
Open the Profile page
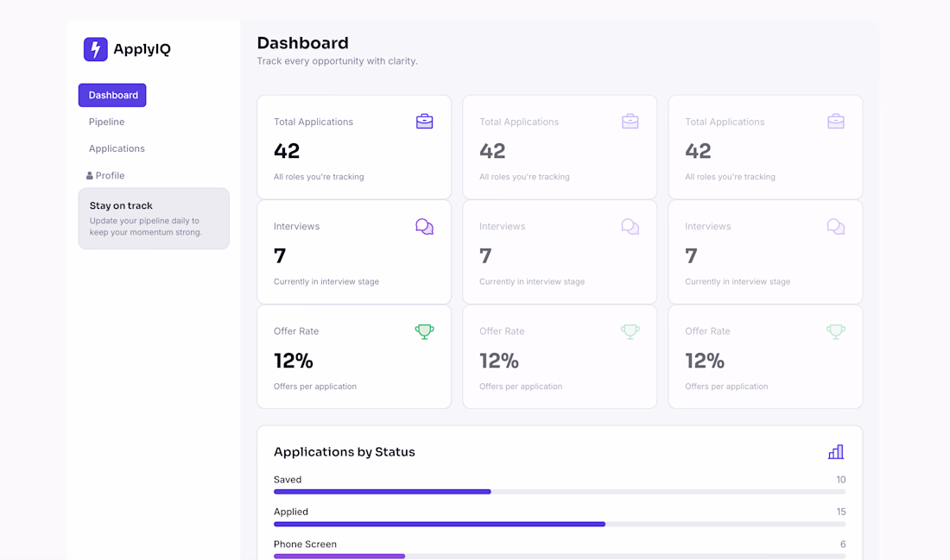tap(110, 175)
